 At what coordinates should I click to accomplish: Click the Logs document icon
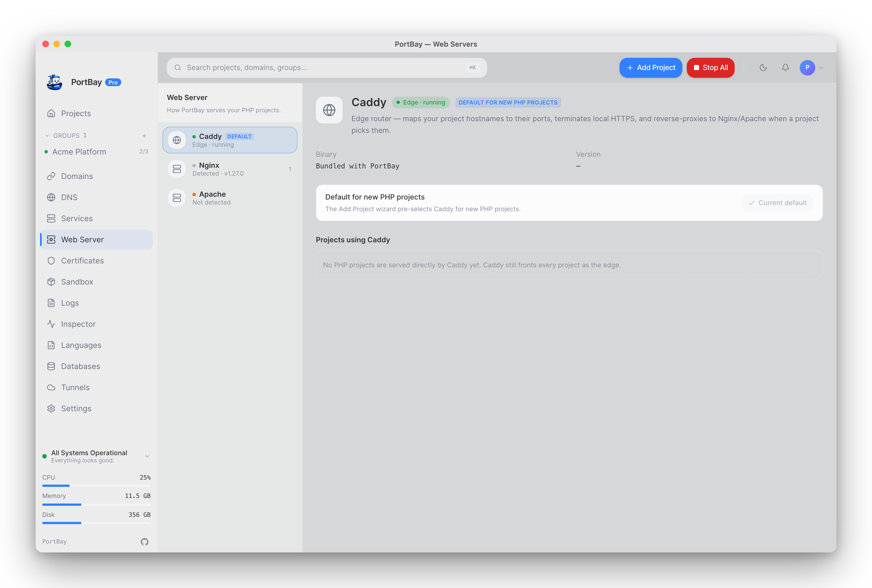(51, 303)
